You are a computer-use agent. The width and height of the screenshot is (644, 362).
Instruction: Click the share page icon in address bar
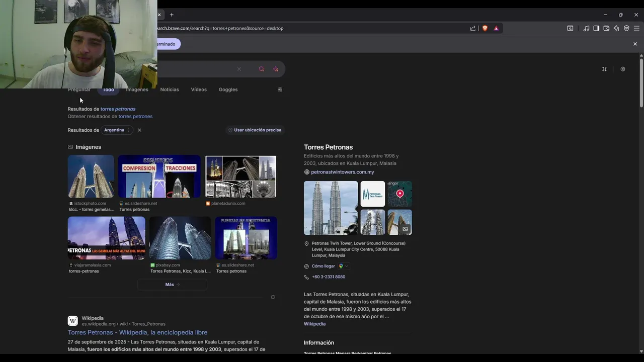coord(473,28)
